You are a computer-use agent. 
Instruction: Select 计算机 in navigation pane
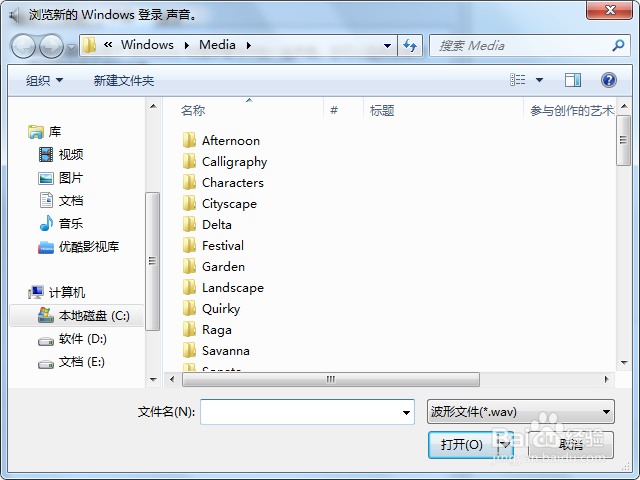click(x=56, y=292)
